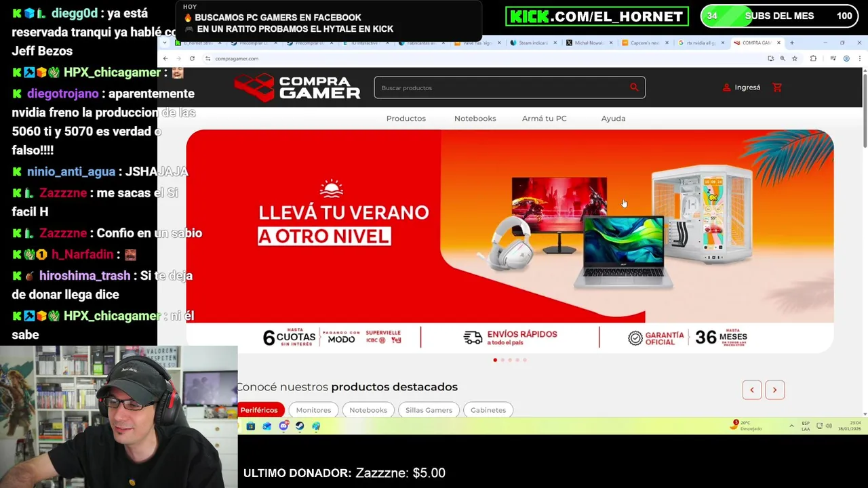Click the KICK.COM/EL_HORNET banner
Screen dimensions: 868x488
pyautogui.click(x=597, y=16)
